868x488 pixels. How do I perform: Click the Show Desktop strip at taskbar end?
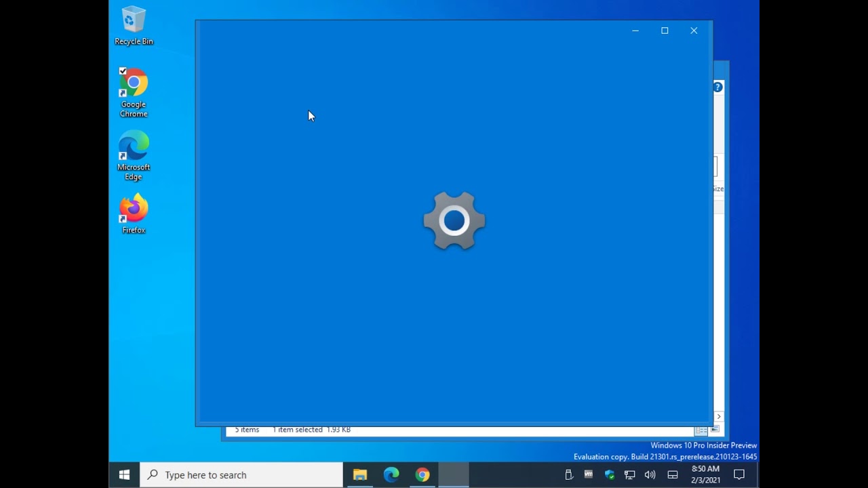(757, 475)
